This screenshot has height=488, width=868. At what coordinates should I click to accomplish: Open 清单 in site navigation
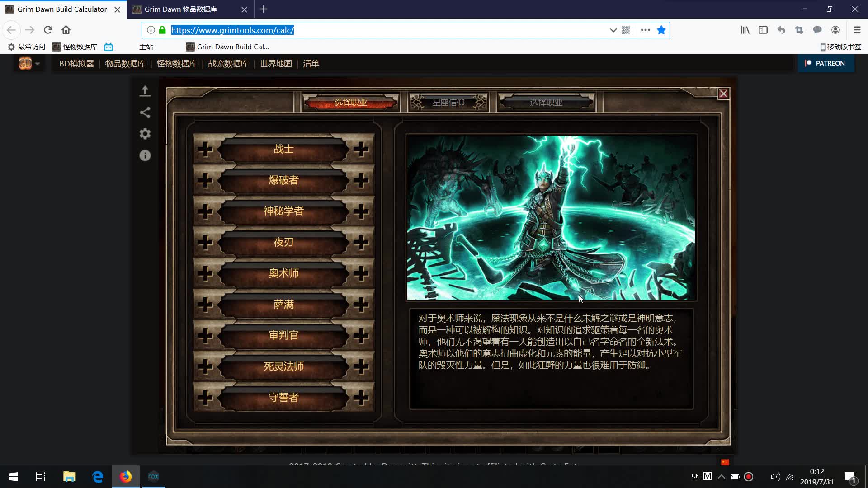(311, 64)
